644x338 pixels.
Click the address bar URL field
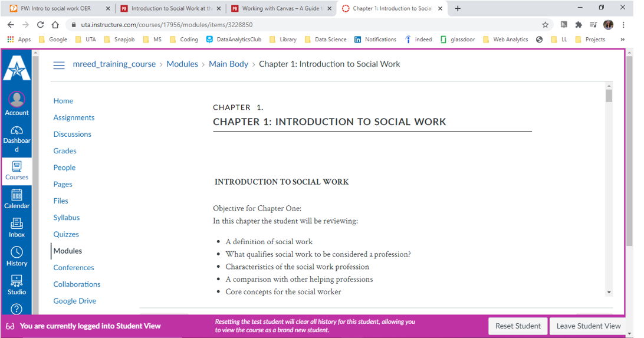tap(304, 25)
